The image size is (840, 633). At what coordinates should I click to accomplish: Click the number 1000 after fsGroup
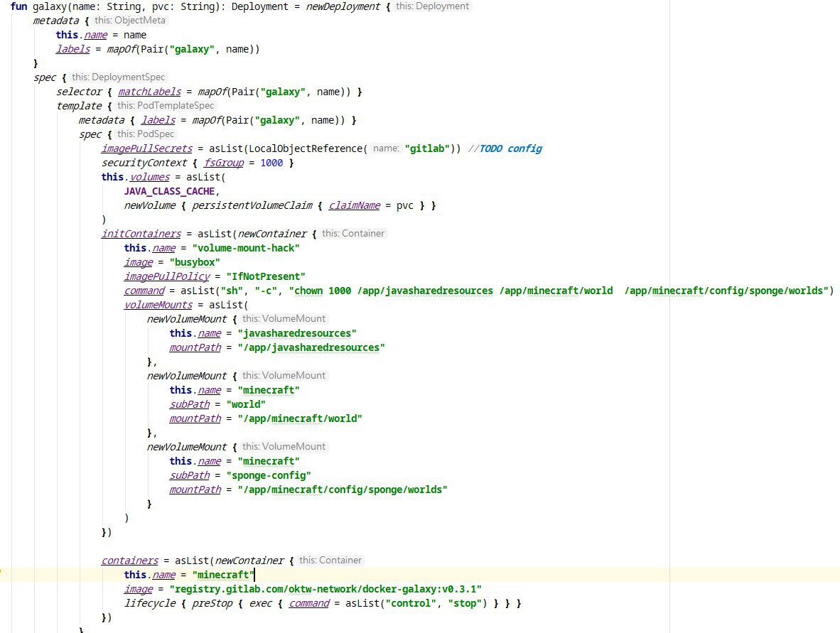click(x=271, y=163)
